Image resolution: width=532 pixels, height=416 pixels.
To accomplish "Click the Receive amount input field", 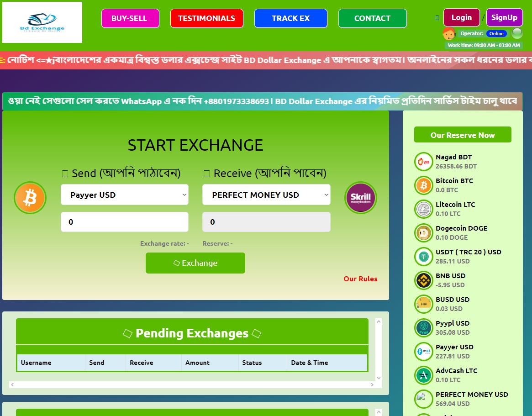I will click(x=266, y=222).
